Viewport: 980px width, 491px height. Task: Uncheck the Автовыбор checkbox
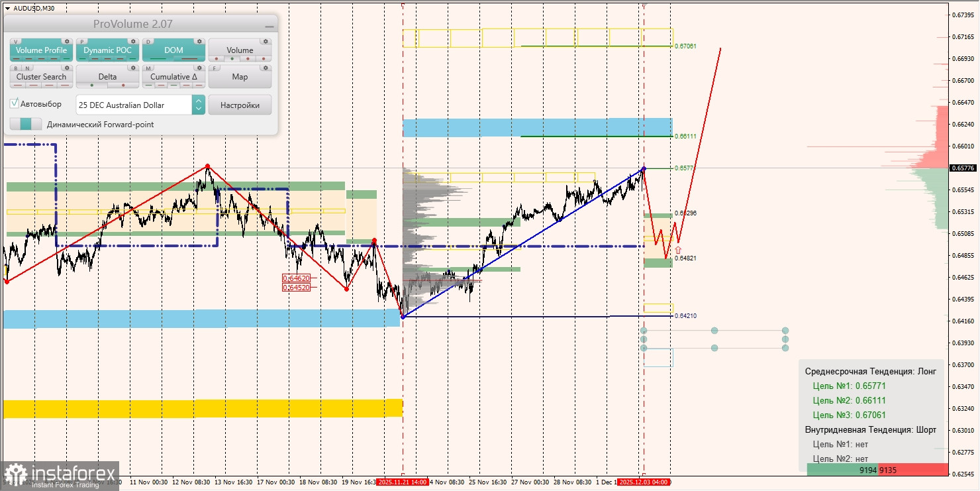(x=14, y=103)
